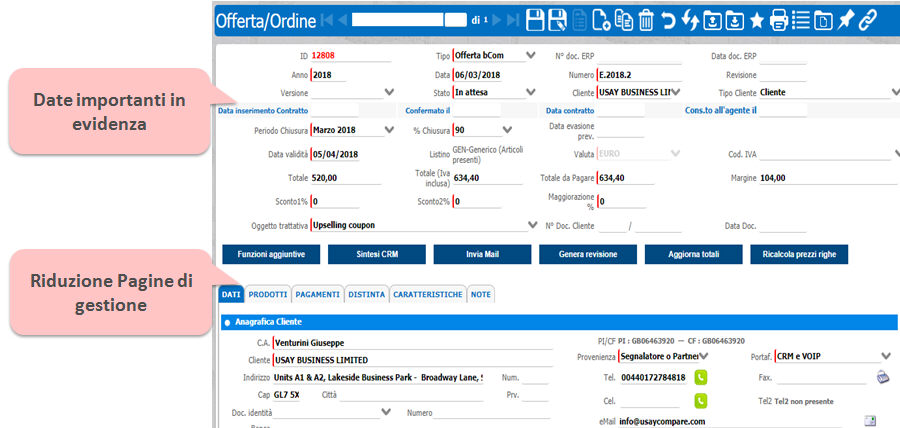Click the printer icon
This screenshot has width=900, height=428.
tap(778, 19)
